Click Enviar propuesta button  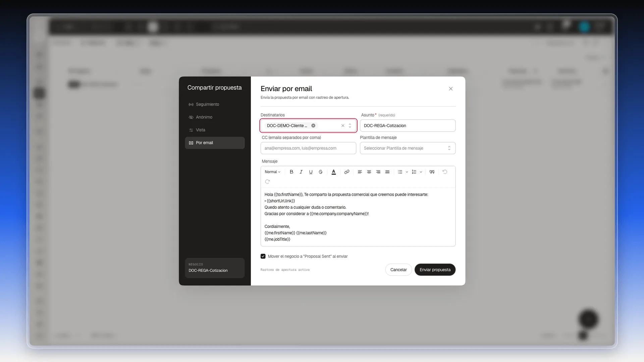pyautogui.click(x=435, y=270)
